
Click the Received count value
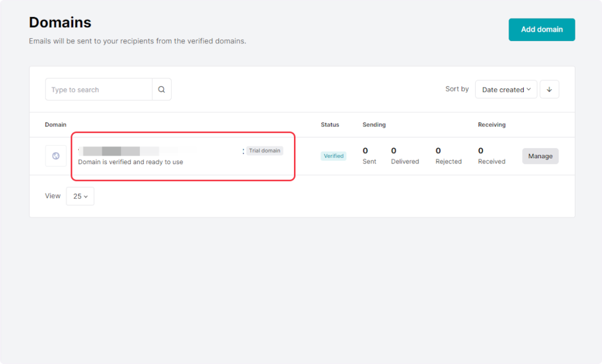pyautogui.click(x=481, y=151)
